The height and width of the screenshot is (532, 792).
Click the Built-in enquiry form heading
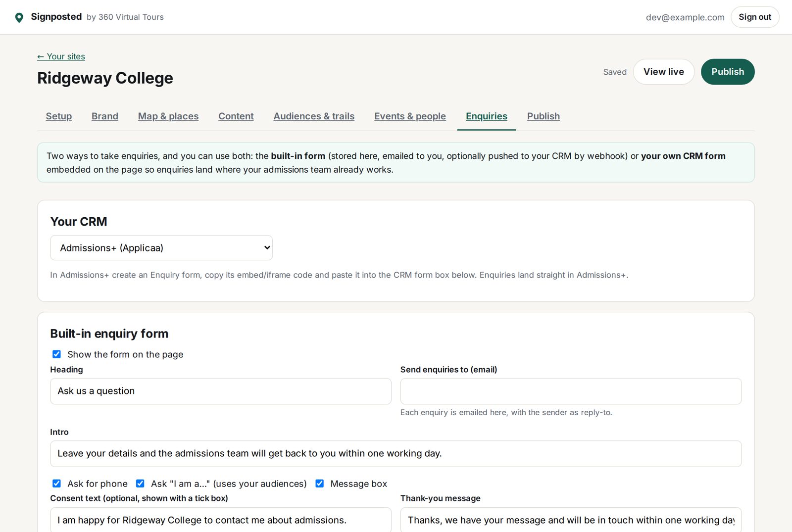tap(109, 334)
